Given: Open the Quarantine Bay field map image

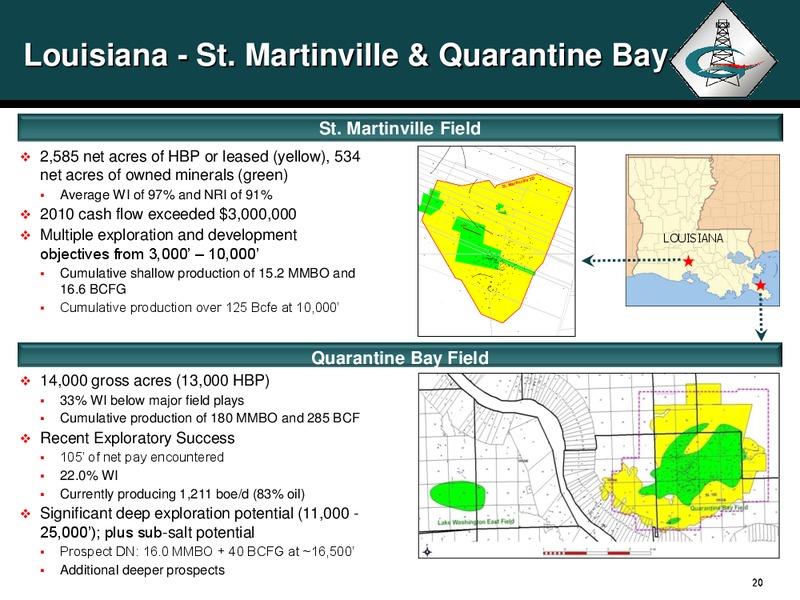Looking at the screenshot, I should click(598, 465).
